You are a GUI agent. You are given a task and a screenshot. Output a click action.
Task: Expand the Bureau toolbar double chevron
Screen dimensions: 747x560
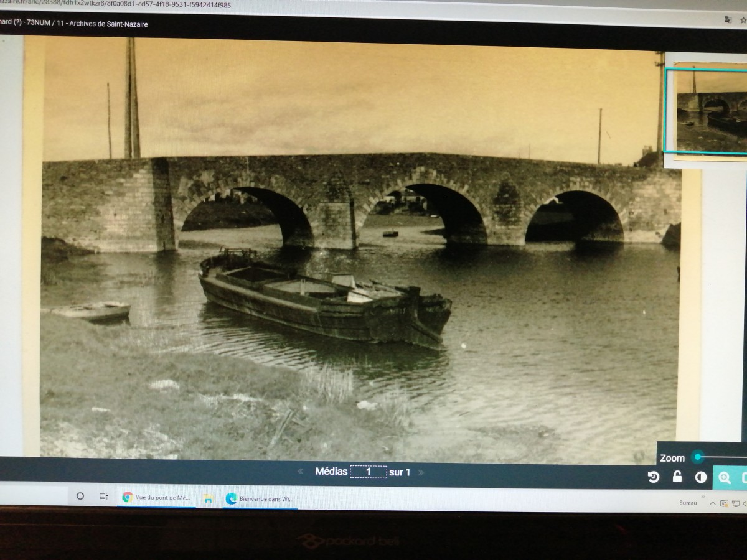pos(703,498)
